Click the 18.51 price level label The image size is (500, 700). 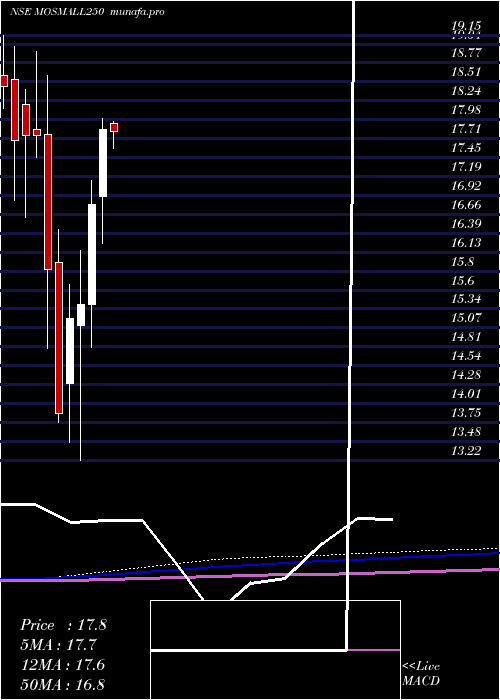466,72
